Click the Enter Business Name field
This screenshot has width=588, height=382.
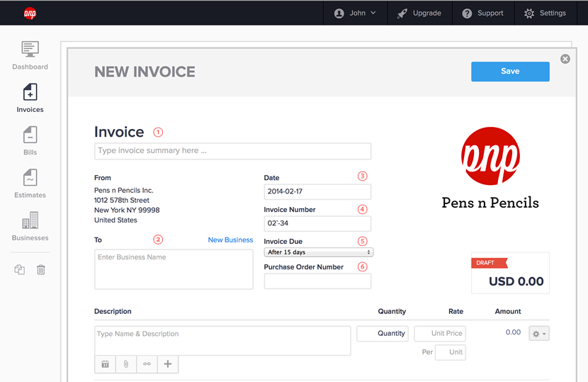(174, 269)
